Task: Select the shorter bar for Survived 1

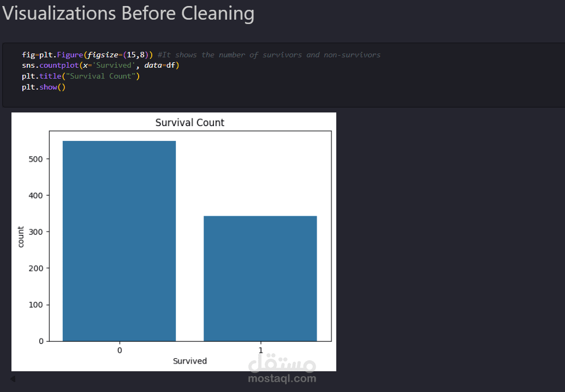Action: tap(260, 278)
